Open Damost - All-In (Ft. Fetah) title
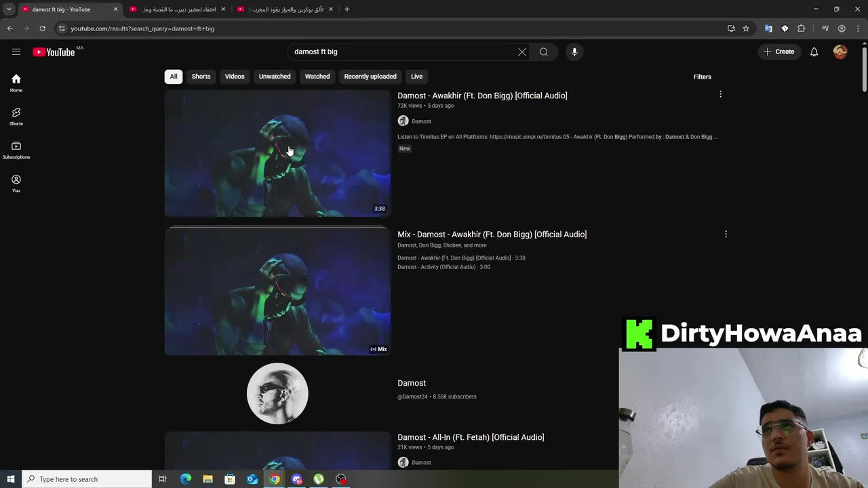The image size is (868, 488). (x=471, y=437)
